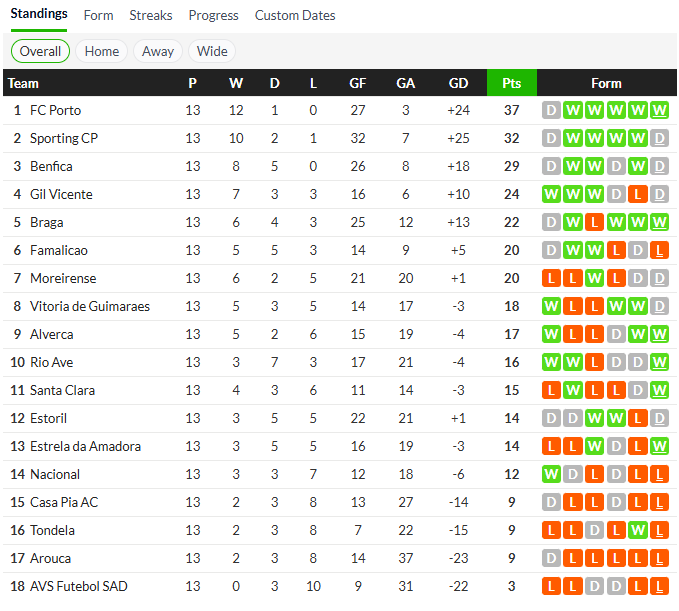This screenshot has height=611, width=679.
Task: Click Braga's orange L form badge
Action: [x=594, y=222]
